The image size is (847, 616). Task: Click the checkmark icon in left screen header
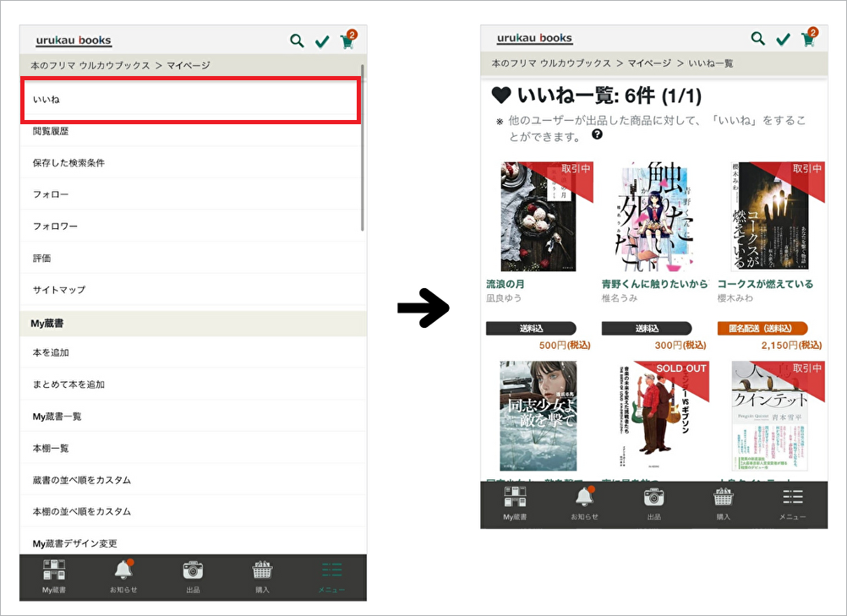(322, 41)
